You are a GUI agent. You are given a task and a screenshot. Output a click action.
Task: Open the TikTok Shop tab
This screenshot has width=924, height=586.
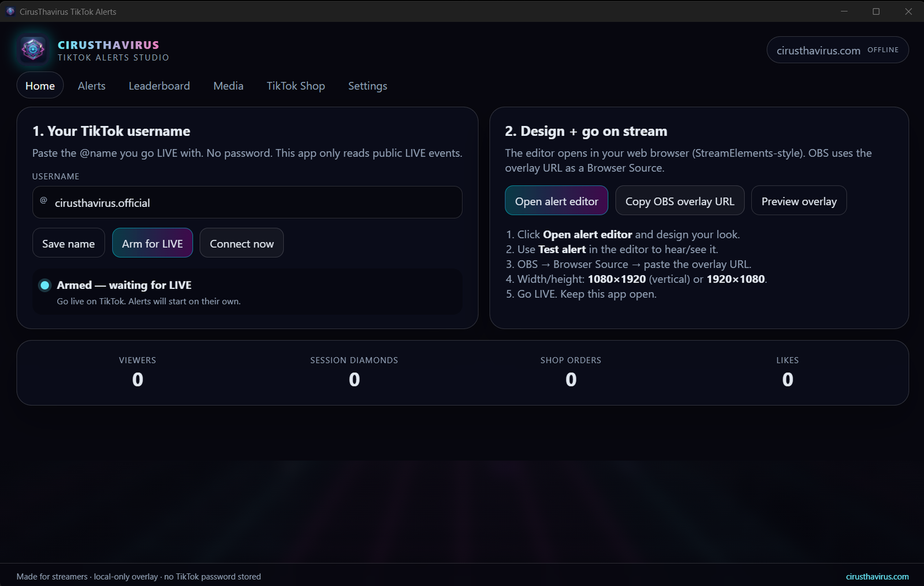tap(296, 86)
